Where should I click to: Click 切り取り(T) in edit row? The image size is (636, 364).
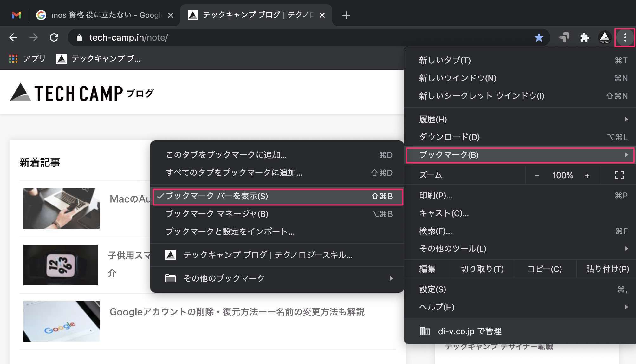point(482,269)
